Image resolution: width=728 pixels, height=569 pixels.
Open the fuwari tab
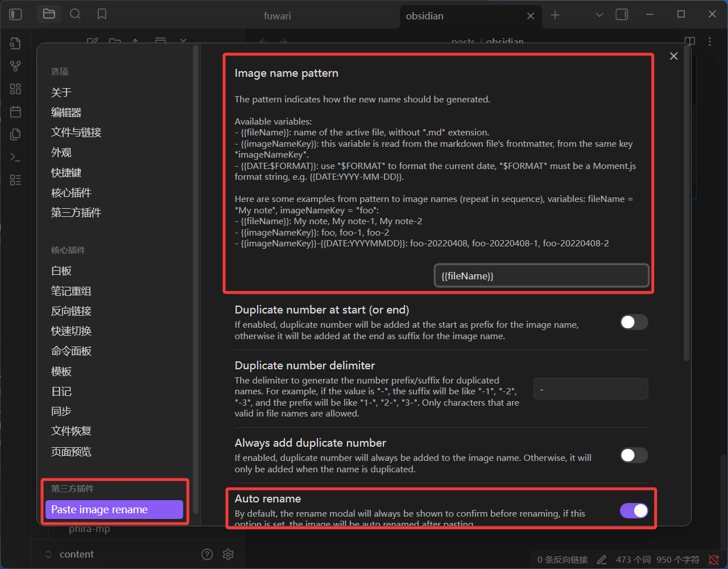tap(278, 16)
